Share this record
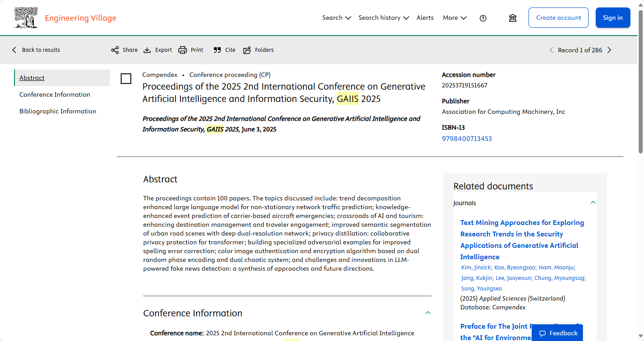This screenshot has height=341, width=644. 124,50
